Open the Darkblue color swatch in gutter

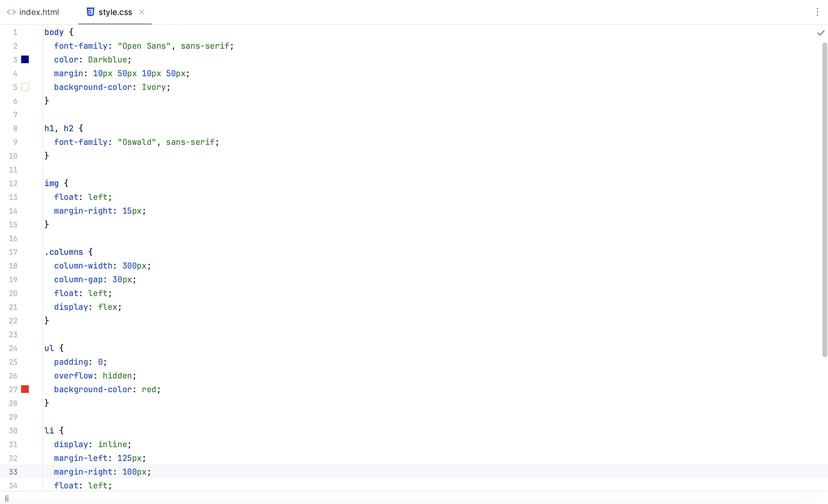click(x=25, y=59)
